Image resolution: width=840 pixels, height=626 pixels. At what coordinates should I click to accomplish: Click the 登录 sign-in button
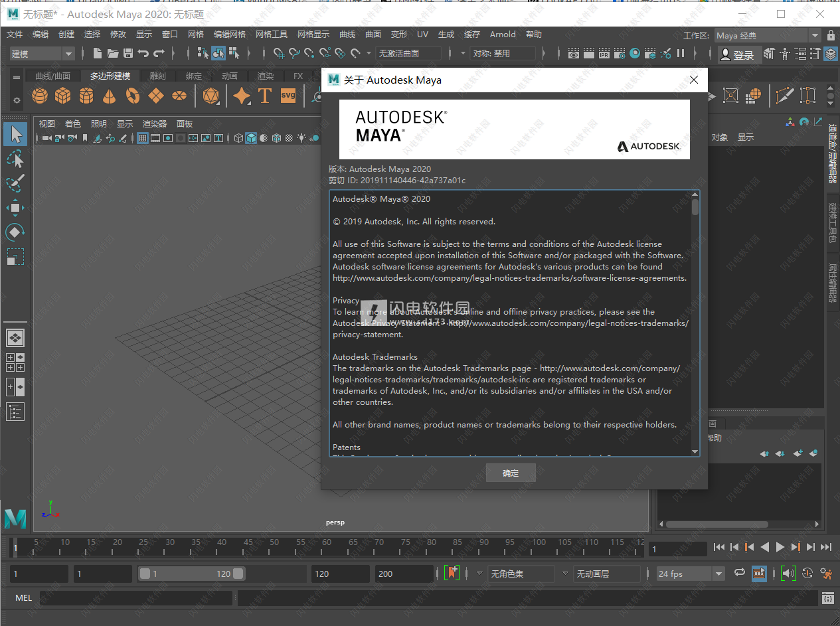[738, 54]
